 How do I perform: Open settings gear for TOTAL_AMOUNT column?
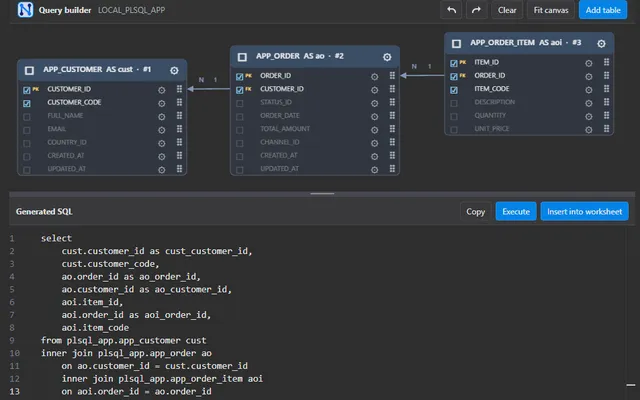pos(374,130)
